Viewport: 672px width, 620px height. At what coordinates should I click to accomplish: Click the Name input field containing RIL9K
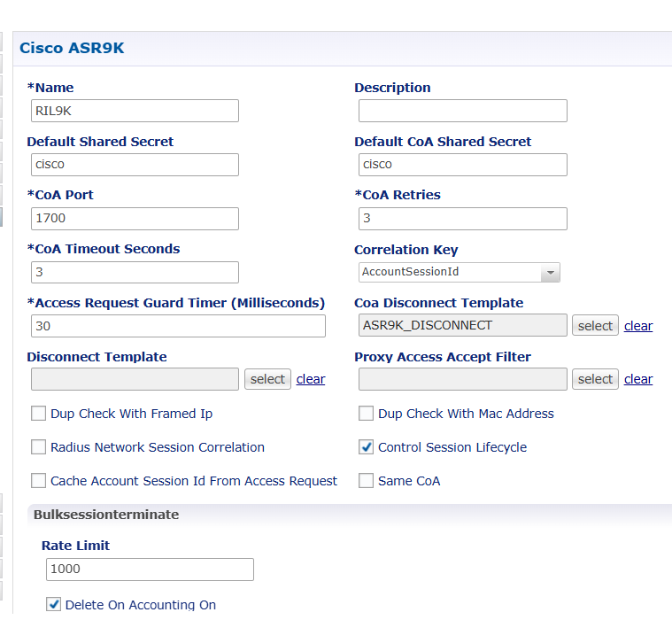pyautogui.click(x=135, y=111)
